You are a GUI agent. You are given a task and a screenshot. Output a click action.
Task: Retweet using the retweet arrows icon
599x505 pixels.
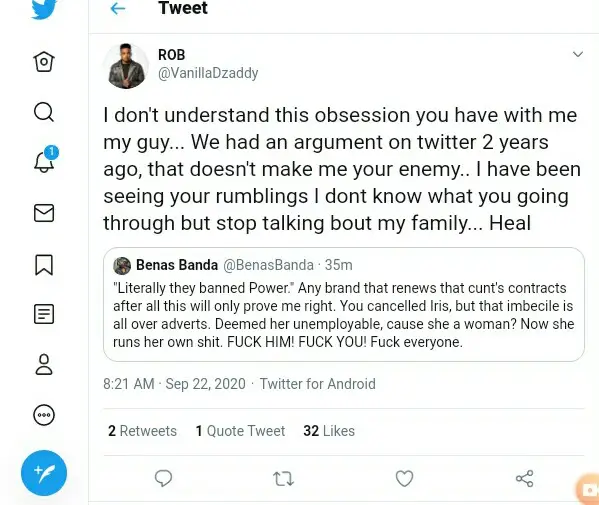283,479
